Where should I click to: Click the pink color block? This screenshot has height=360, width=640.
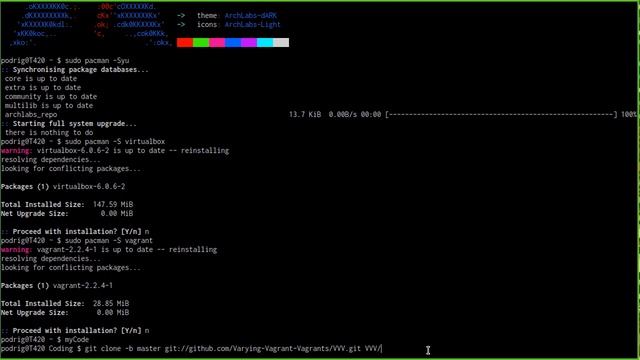pos(217,42)
